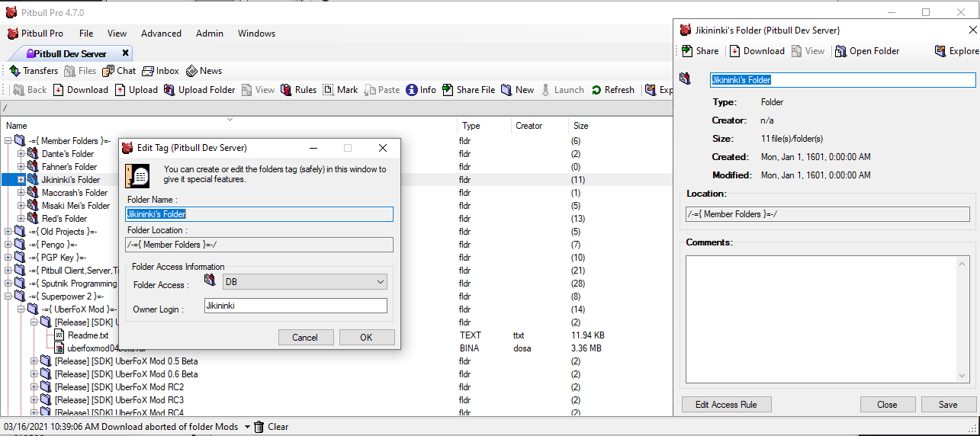This screenshot has height=436, width=980.
Task: Select Red's Folder in tree
Action: tap(64, 219)
